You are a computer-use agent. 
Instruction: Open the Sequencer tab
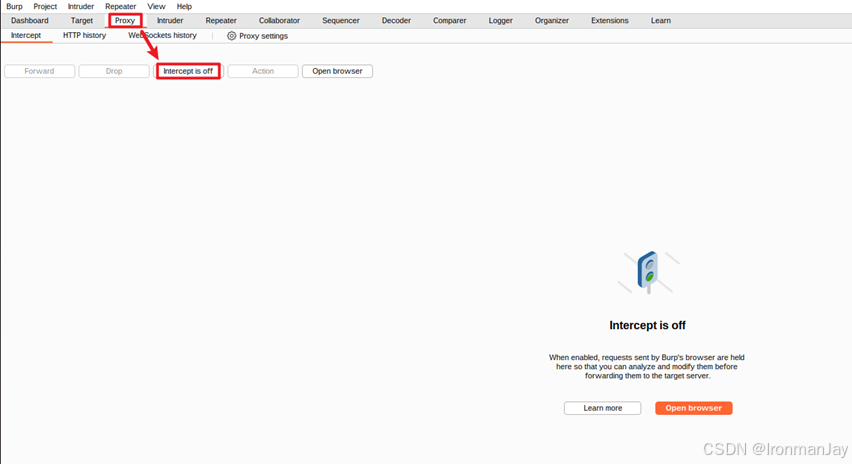[x=341, y=21]
